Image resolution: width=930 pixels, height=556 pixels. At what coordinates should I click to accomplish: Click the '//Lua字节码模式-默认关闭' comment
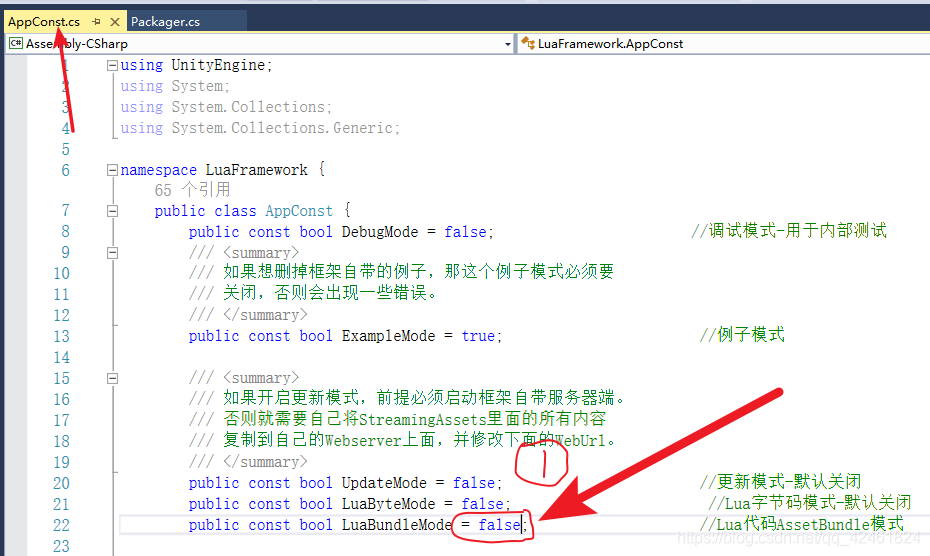click(810, 503)
